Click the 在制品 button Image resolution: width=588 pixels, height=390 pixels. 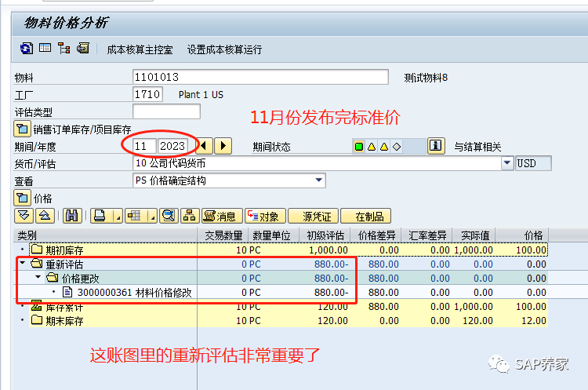pos(365,217)
